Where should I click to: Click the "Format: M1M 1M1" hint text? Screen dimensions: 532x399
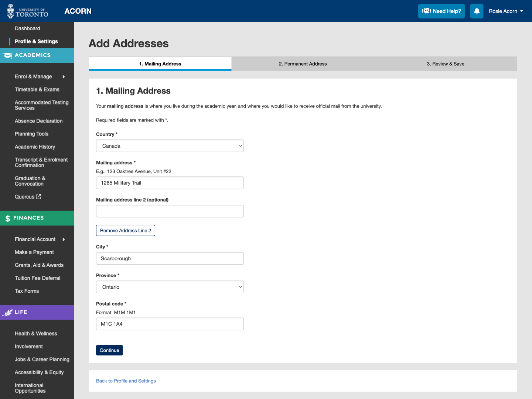pyautogui.click(x=116, y=312)
